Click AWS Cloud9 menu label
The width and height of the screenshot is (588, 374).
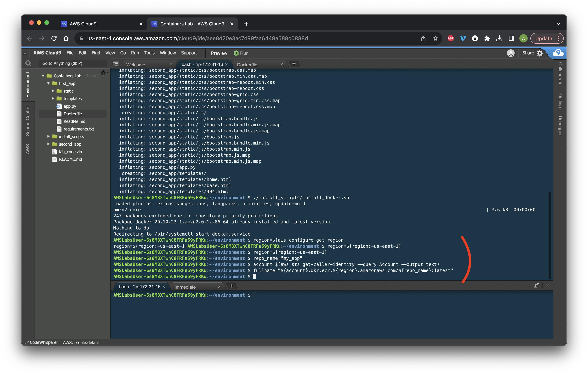click(x=47, y=53)
